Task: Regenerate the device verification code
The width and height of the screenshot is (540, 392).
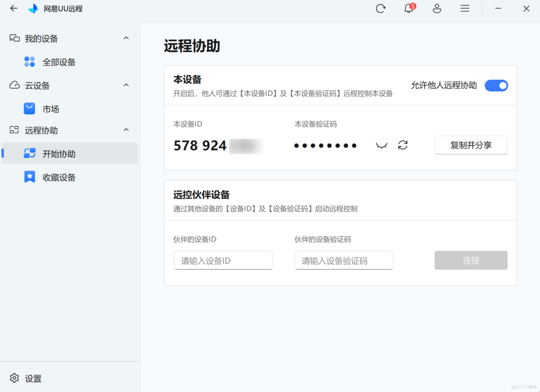Action: click(402, 145)
